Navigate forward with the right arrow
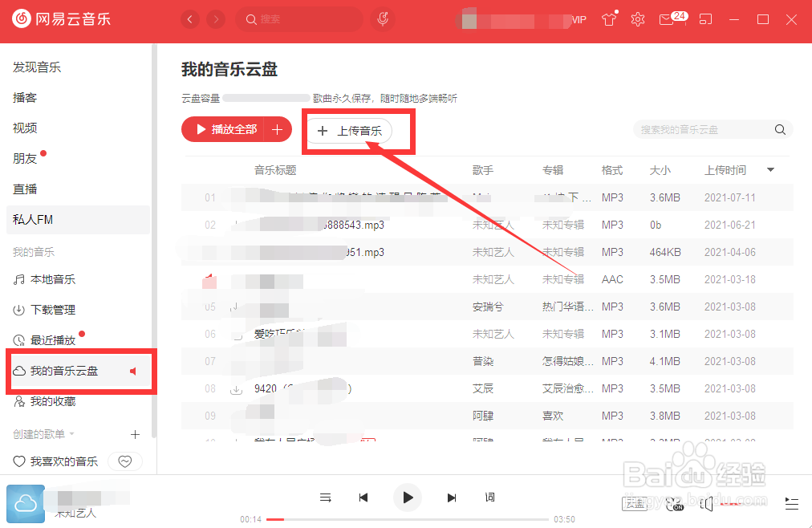 [x=215, y=20]
